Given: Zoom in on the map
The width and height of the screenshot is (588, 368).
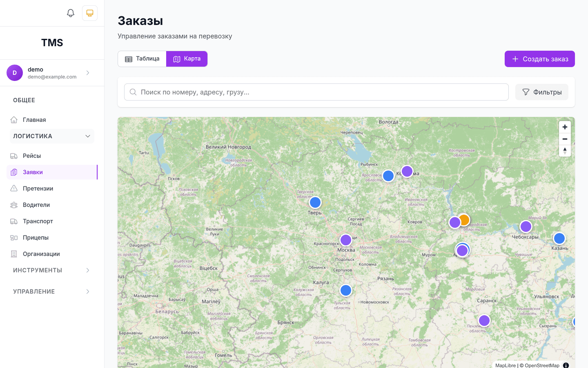Looking at the screenshot, I should (x=565, y=127).
